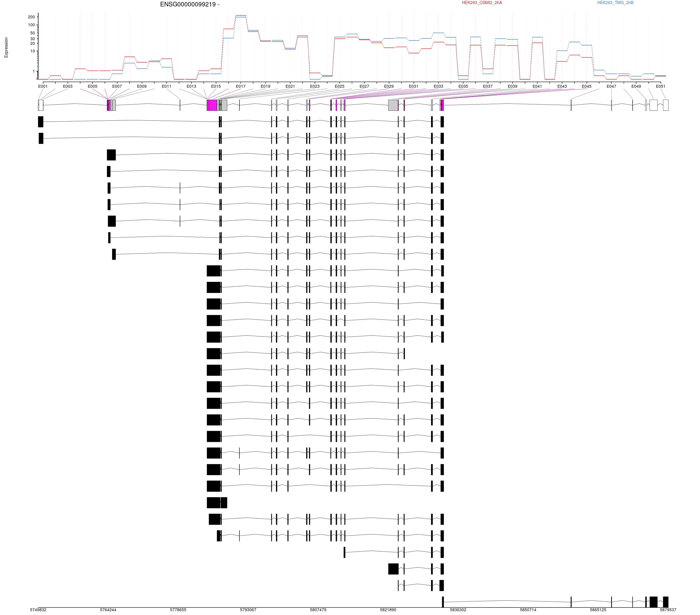This screenshot has width=700, height=615.
Task: Select exon label E019
Action: pyautogui.click(x=265, y=87)
